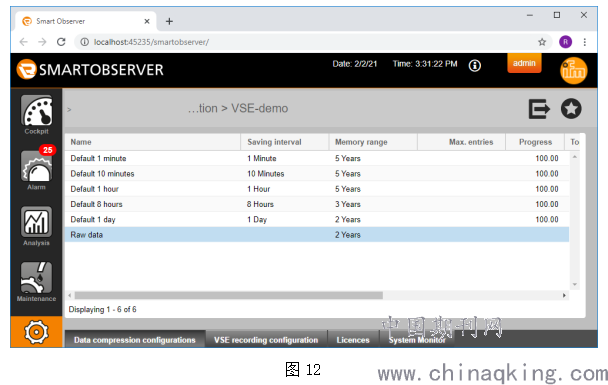Click the logout/exit arrow icon
608x385 pixels.
tap(539, 109)
